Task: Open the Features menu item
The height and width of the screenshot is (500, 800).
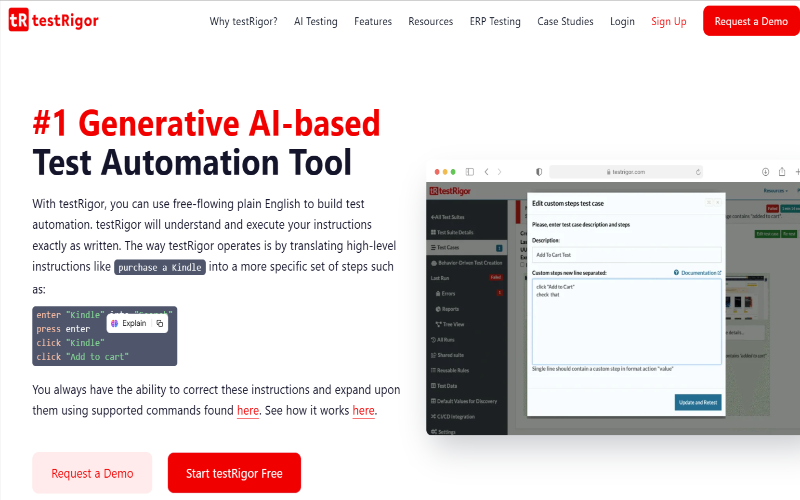Action: tap(373, 21)
